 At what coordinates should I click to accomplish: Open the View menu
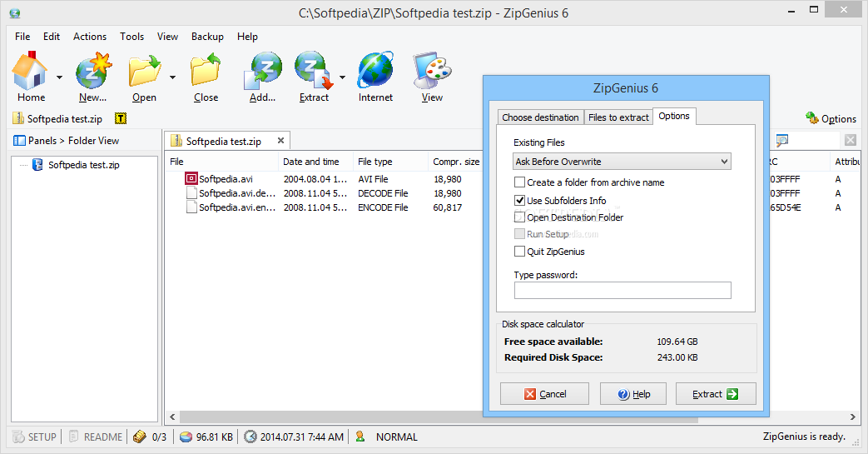click(167, 37)
